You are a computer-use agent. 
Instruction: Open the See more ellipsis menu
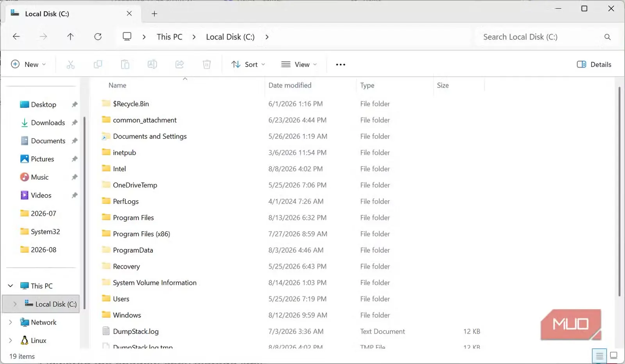pos(341,64)
